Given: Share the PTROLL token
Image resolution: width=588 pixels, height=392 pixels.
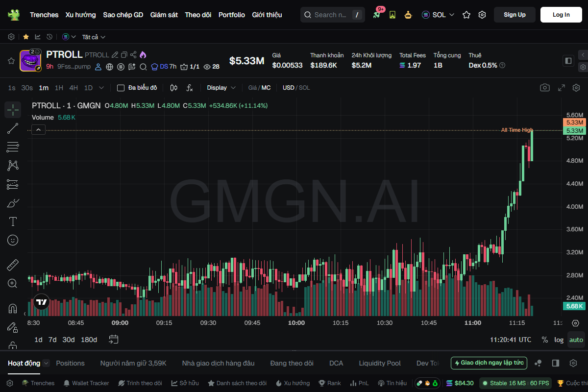Looking at the screenshot, I should (133, 55).
